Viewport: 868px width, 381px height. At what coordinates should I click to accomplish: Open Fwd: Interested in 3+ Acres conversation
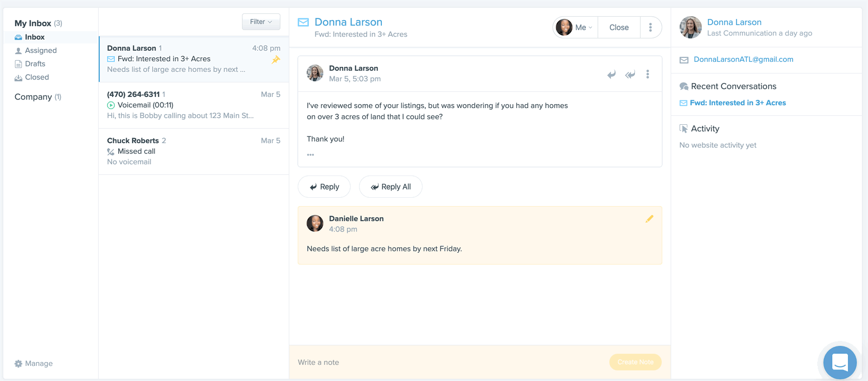click(x=737, y=102)
